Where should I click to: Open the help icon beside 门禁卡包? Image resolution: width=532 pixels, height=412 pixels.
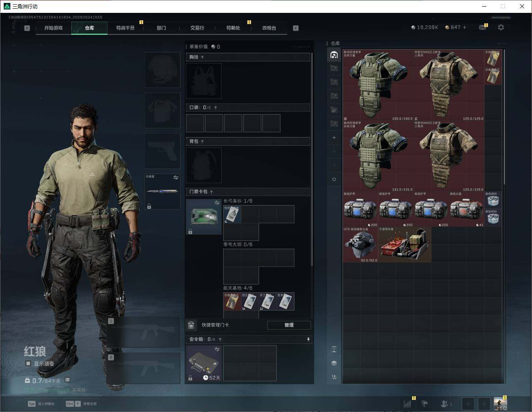pos(212,192)
